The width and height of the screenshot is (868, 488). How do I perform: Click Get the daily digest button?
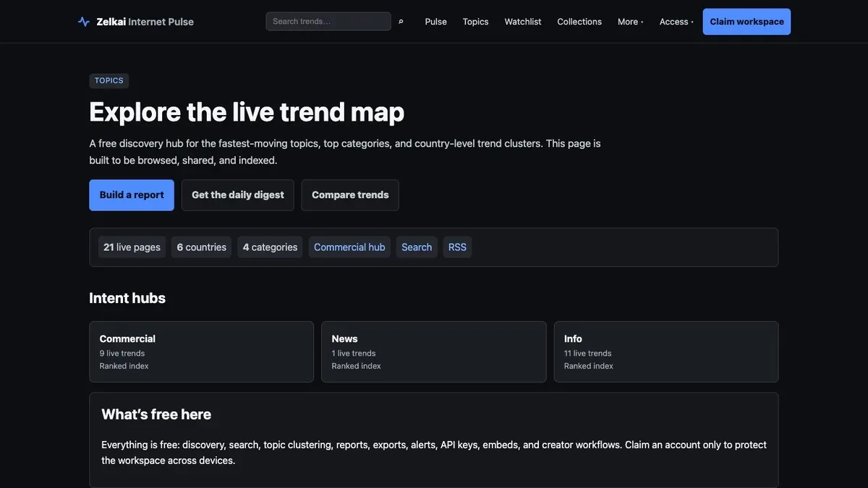point(238,195)
